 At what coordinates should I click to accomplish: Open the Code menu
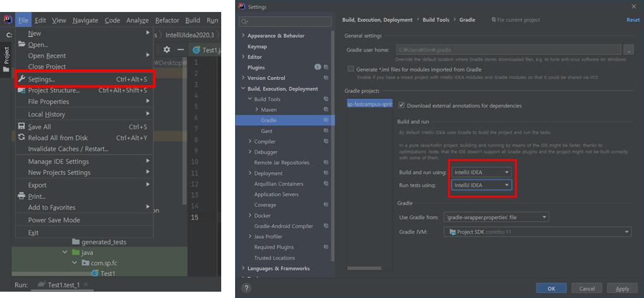(x=112, y=20)
